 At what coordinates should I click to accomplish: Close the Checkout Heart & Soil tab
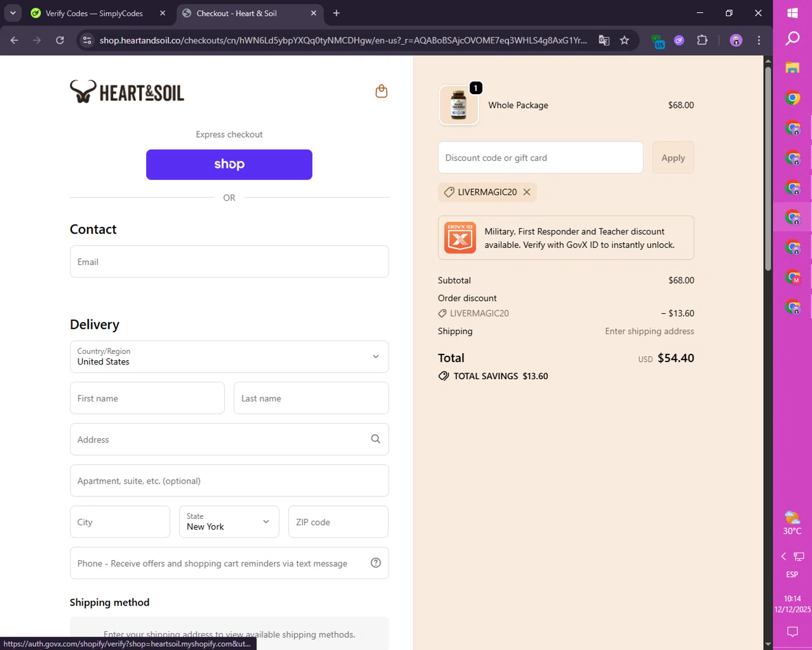tap(313, 13)
